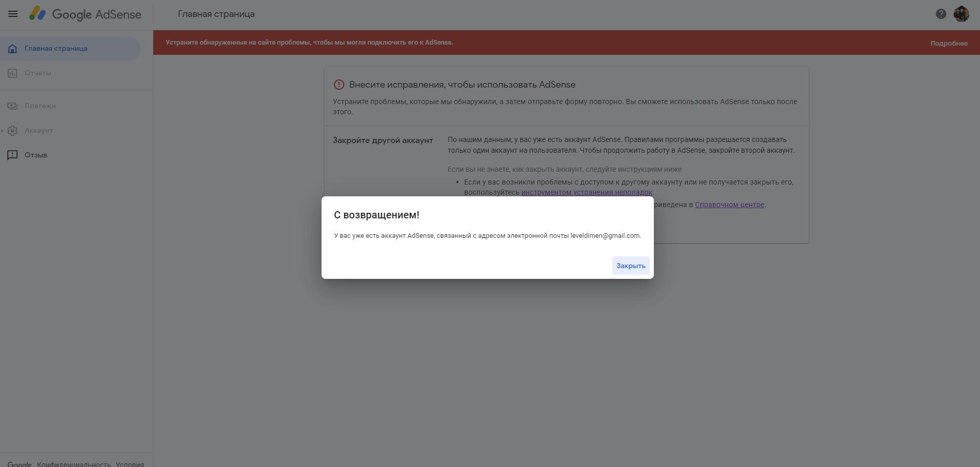This screenshot has width=980, height=467.
Task: Click the red error icon beside Внесите исправления
Action: click(x=339, y=85)
